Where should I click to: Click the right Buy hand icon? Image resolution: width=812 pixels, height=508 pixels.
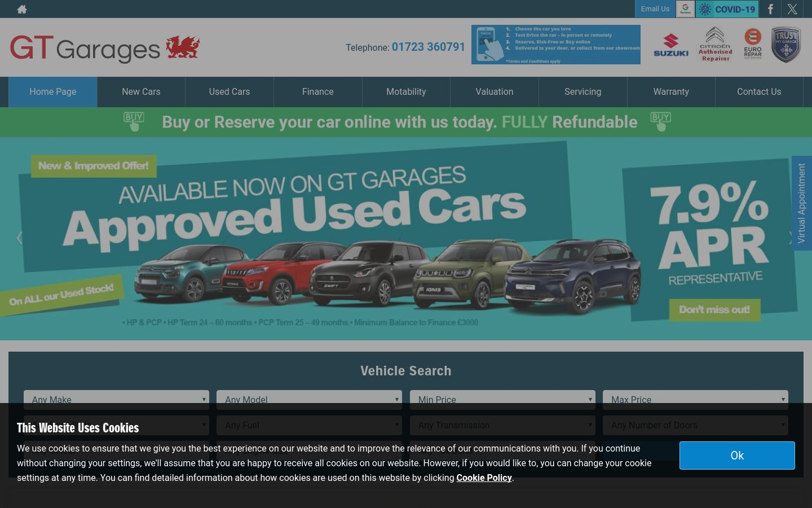660,121
